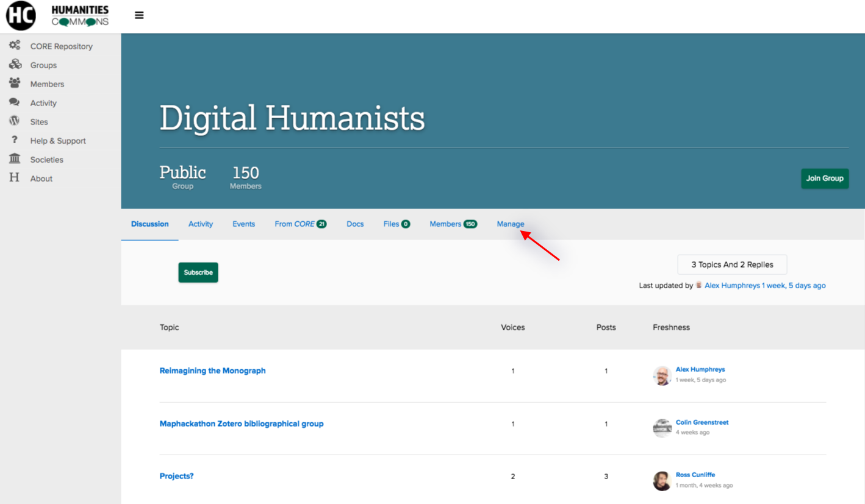Click the Activity chat bubbles icon
The image size is (865, 504).
(15, 102)
